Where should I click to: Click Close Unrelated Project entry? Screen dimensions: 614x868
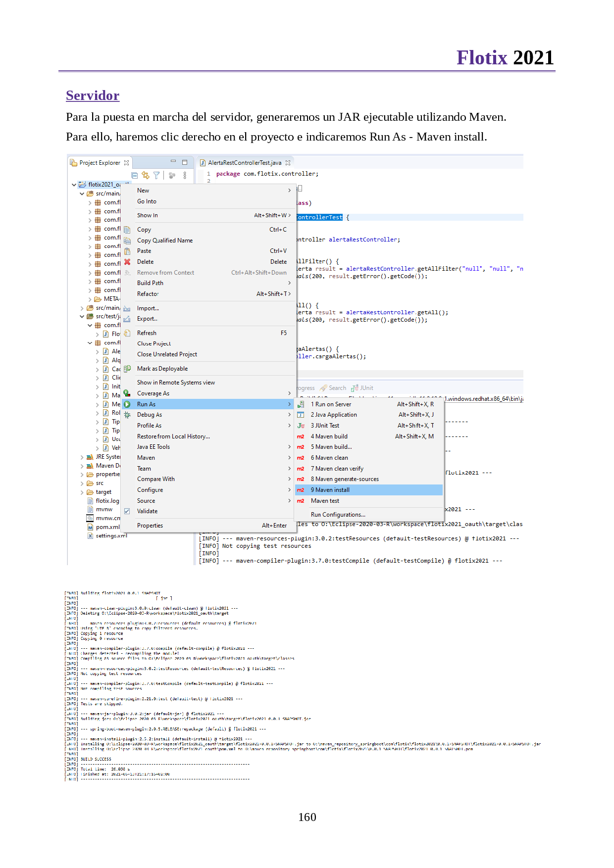tap(209, 354)
